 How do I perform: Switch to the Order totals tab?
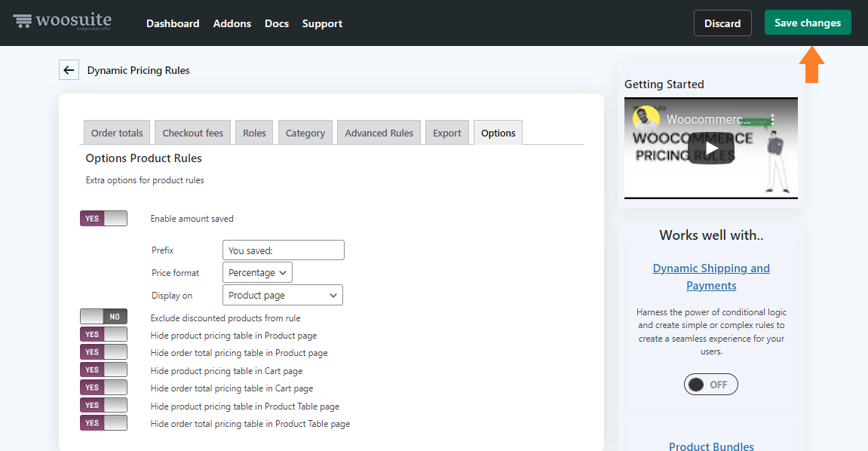tap(117, 133)
